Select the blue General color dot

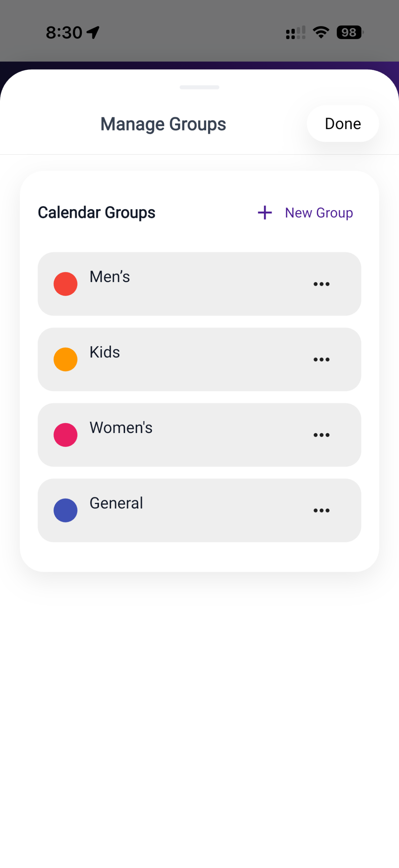pyautogui.click(x=65, y=510)
